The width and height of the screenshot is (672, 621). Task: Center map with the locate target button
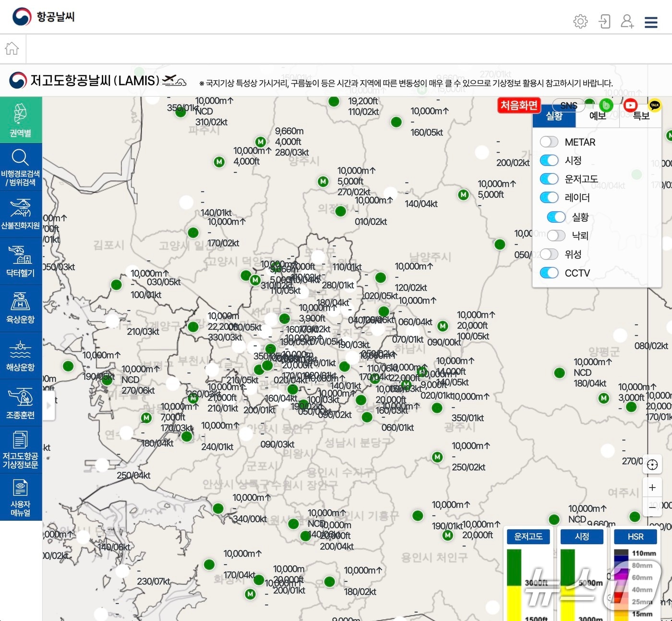coord(652,465)
